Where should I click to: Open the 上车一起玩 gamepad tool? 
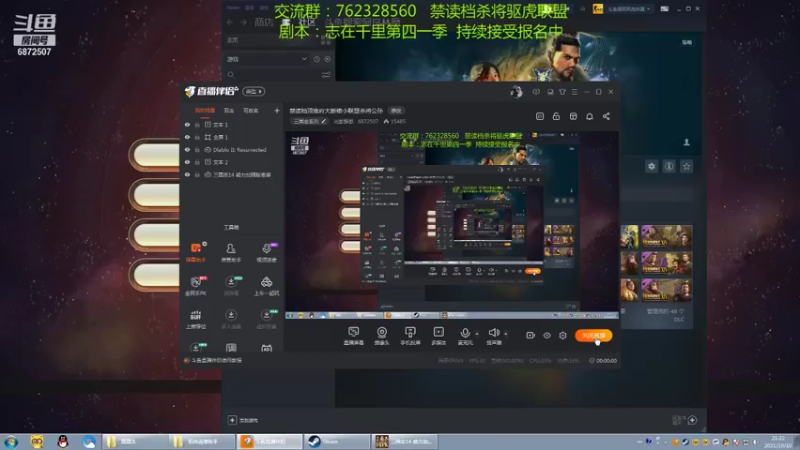266,286
